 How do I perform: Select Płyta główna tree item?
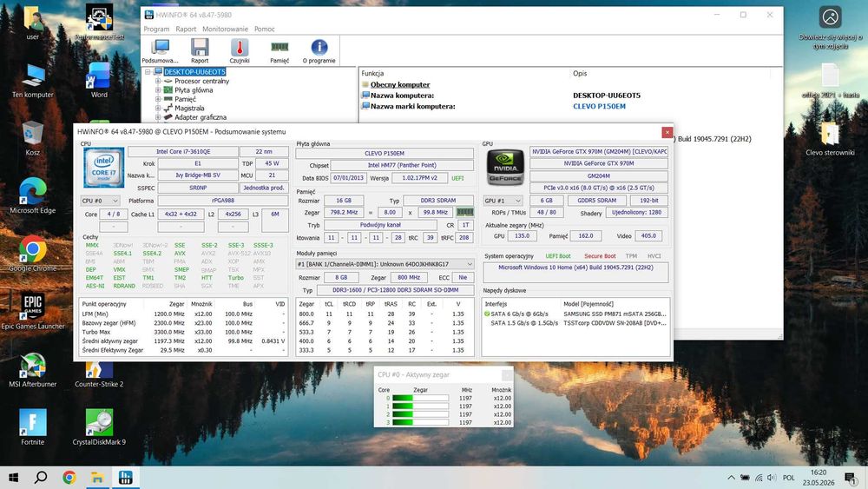pos(194,89)
